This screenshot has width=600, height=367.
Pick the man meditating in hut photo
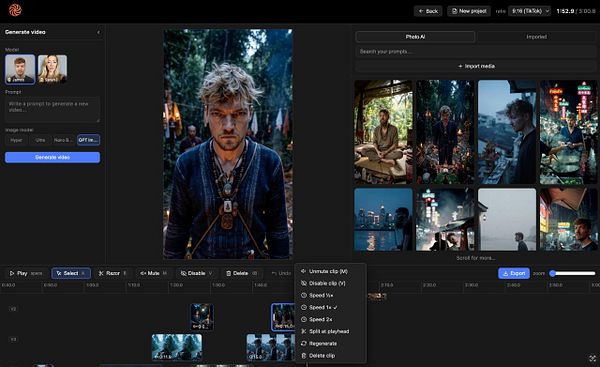[383, 132]
